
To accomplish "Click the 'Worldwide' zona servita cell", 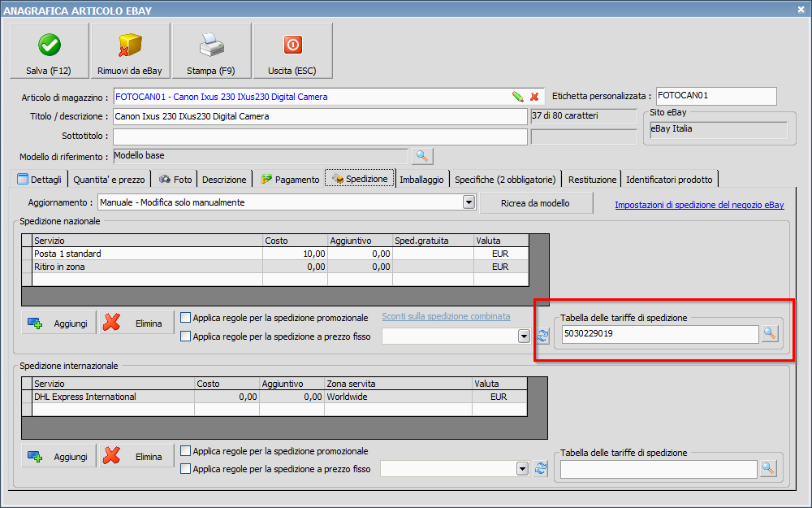I will [398, 397].
